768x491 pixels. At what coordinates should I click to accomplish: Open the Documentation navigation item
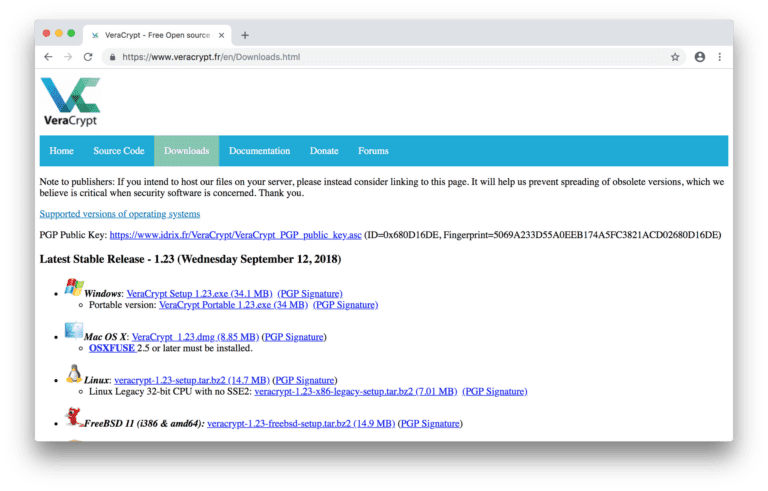point(260,151)
